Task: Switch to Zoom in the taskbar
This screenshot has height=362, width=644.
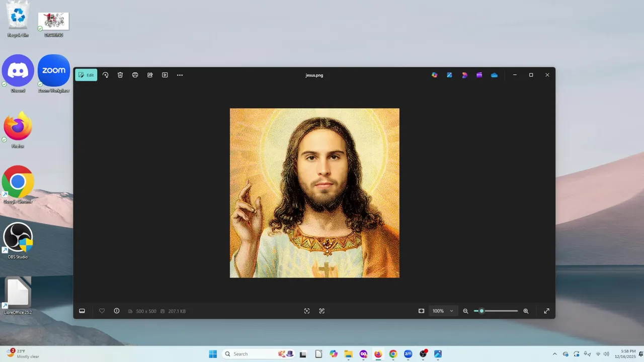Action: (408, 354)
